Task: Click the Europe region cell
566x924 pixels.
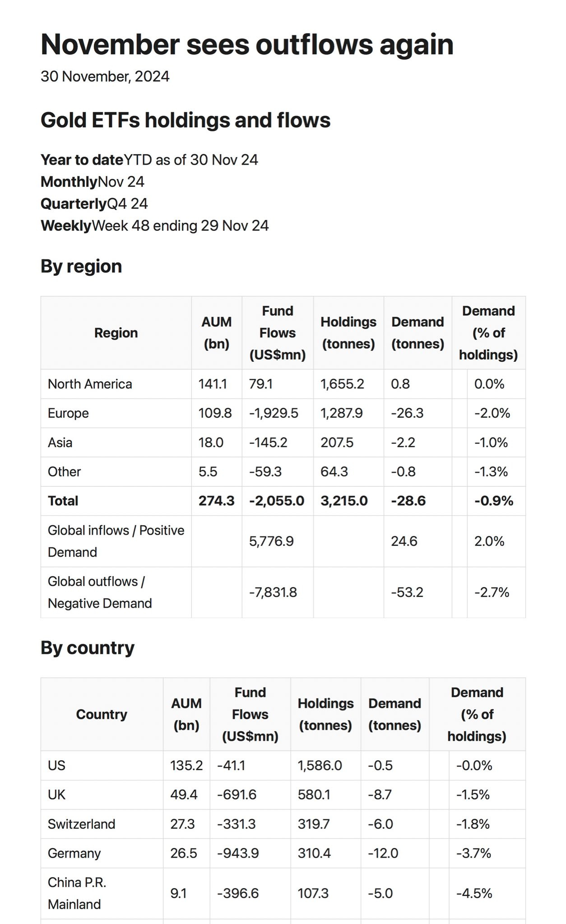Action: point(68,413)
